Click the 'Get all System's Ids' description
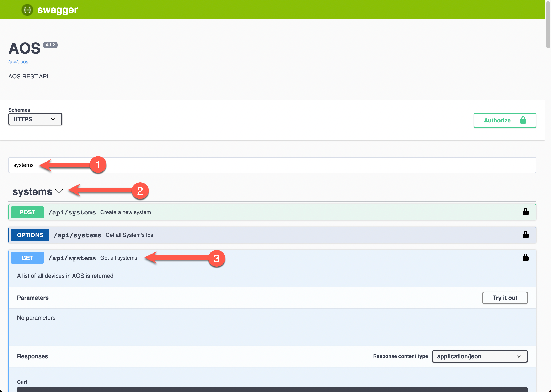 tap(129, 235)
